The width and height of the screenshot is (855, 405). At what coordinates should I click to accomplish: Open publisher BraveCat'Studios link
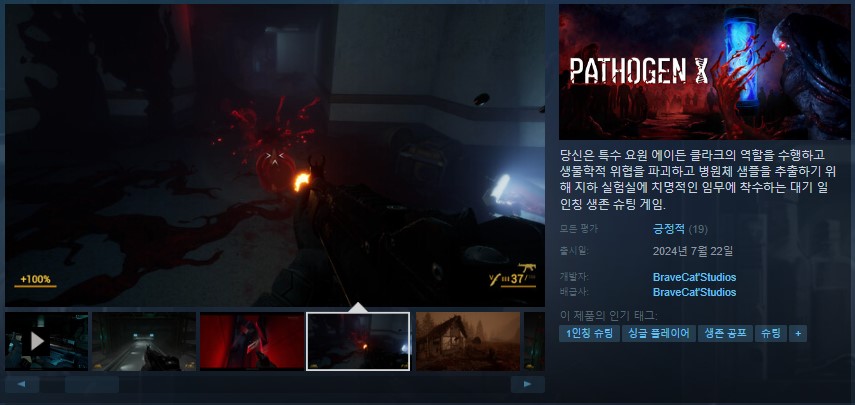point(694,292)
